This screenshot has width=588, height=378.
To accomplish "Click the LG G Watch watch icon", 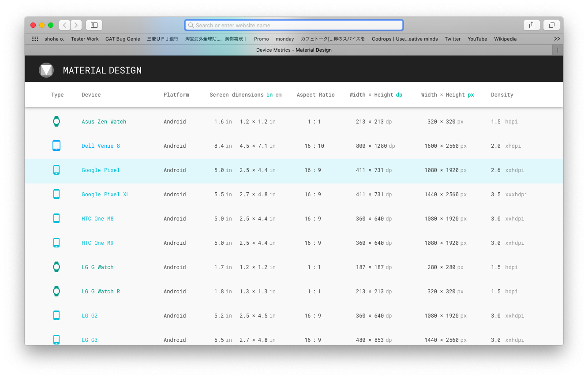I will 56,267.
